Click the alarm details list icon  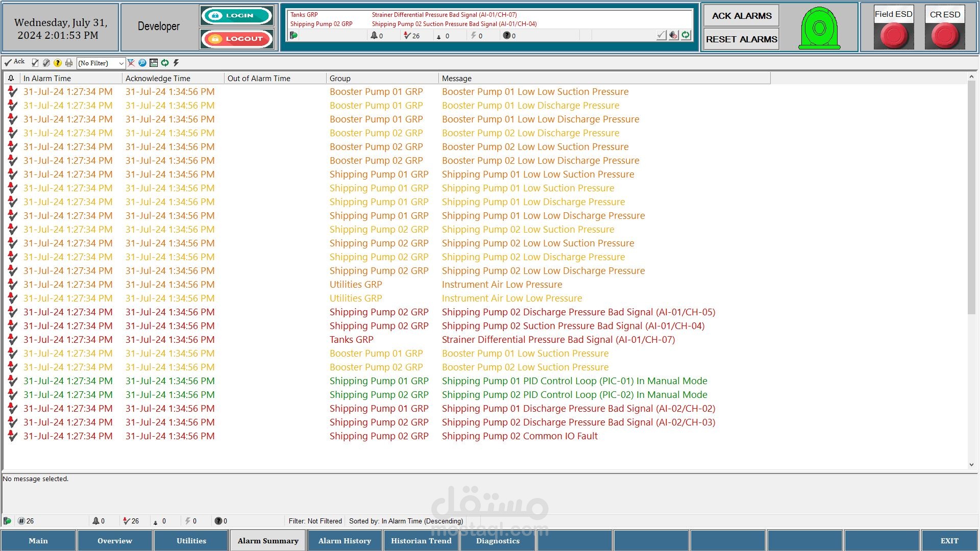[x=154, y=63]
